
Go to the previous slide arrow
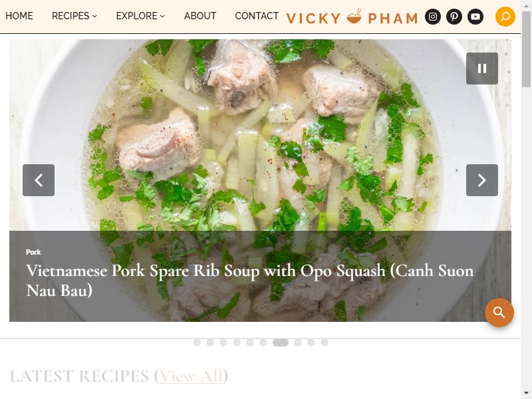[39, 180]
